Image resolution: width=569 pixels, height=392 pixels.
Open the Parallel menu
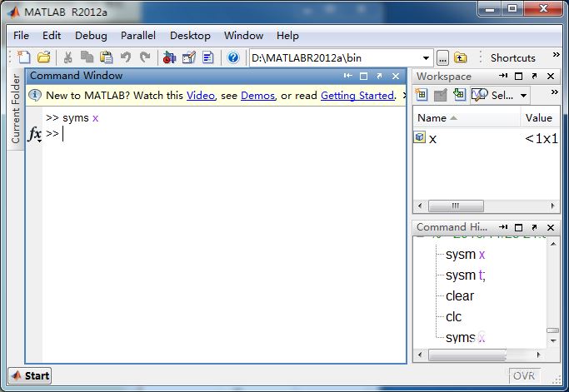[x=138, y=36]
